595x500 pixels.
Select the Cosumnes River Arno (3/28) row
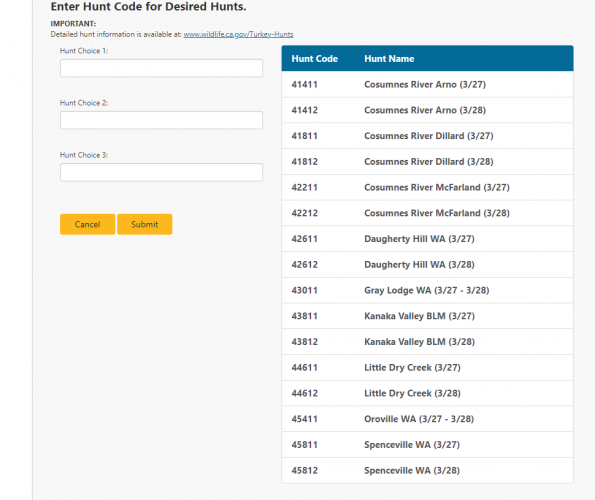[427, 110]
